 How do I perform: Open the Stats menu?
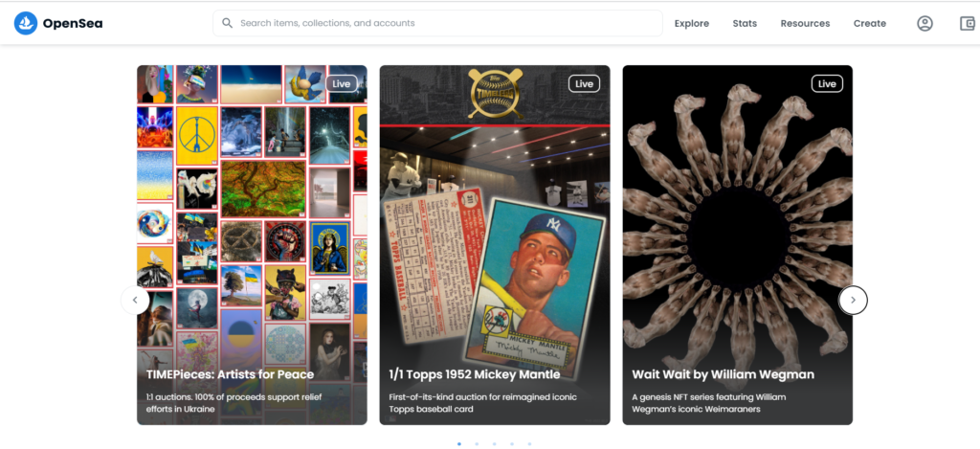tap(745, 23)
